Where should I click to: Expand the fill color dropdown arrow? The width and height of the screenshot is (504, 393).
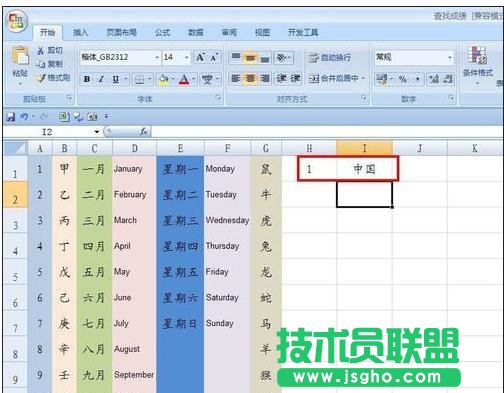174,79
